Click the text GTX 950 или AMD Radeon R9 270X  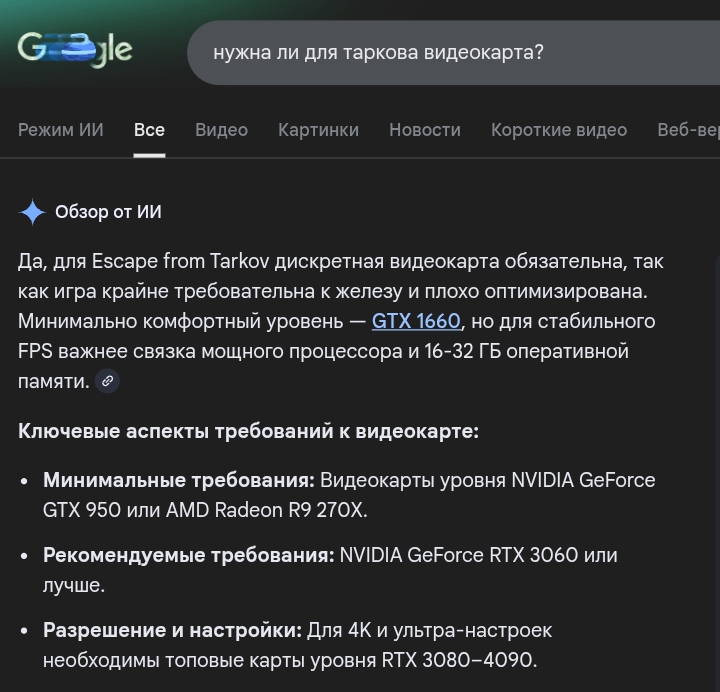(205, 510)
